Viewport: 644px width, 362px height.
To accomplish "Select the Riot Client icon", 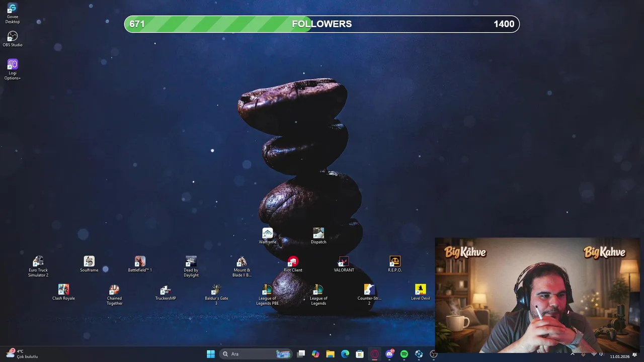I will tap(293, 264).
